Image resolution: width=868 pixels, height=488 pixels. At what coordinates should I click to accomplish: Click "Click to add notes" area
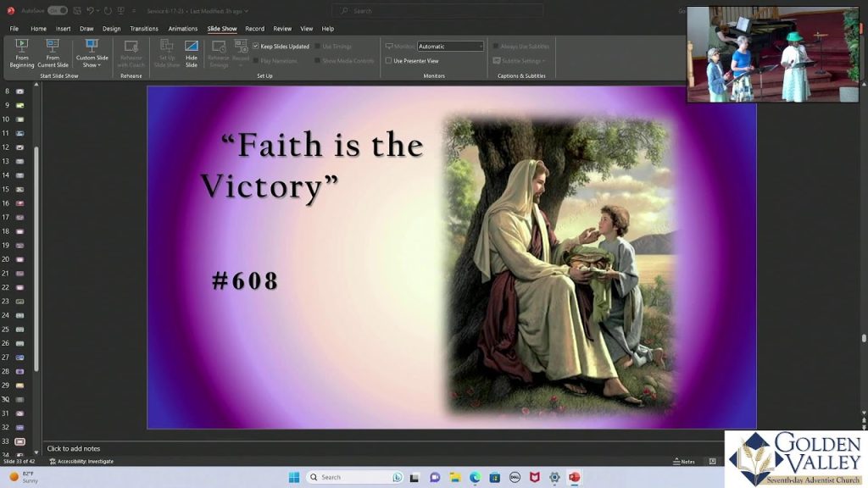[74, 449]
